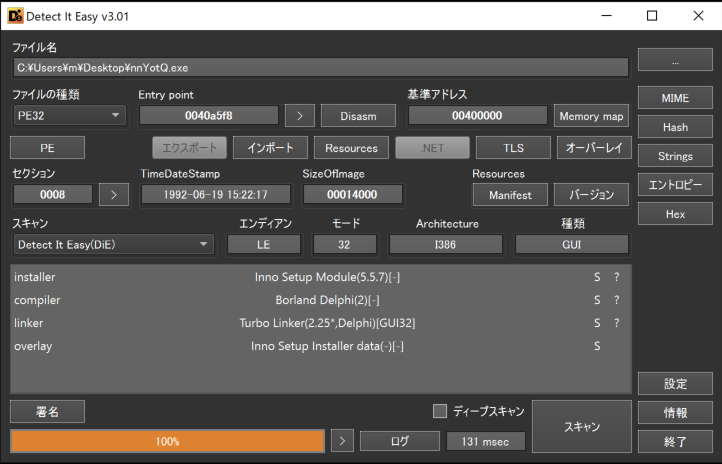The width and height of the screenshot is (722, 464).
Task: Expand the ファイルの種類 PE32 dropdown
Action: (x=70, y=116)
